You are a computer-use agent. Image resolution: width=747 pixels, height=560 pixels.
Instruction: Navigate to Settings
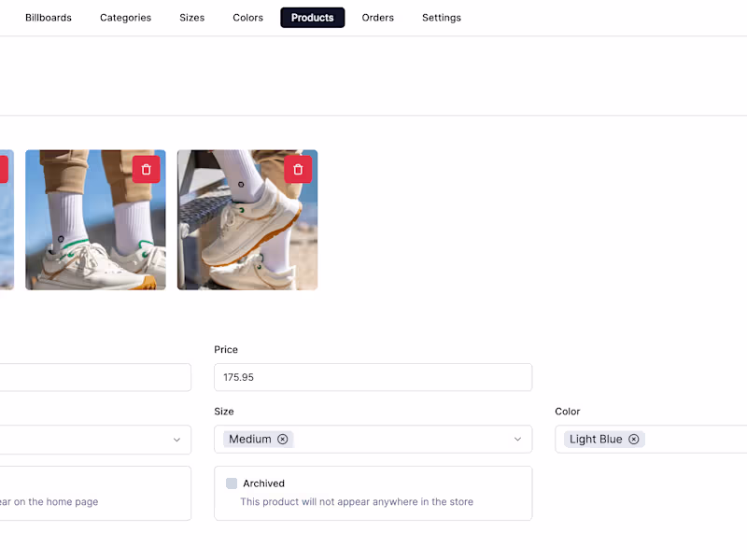pos(441,17)
